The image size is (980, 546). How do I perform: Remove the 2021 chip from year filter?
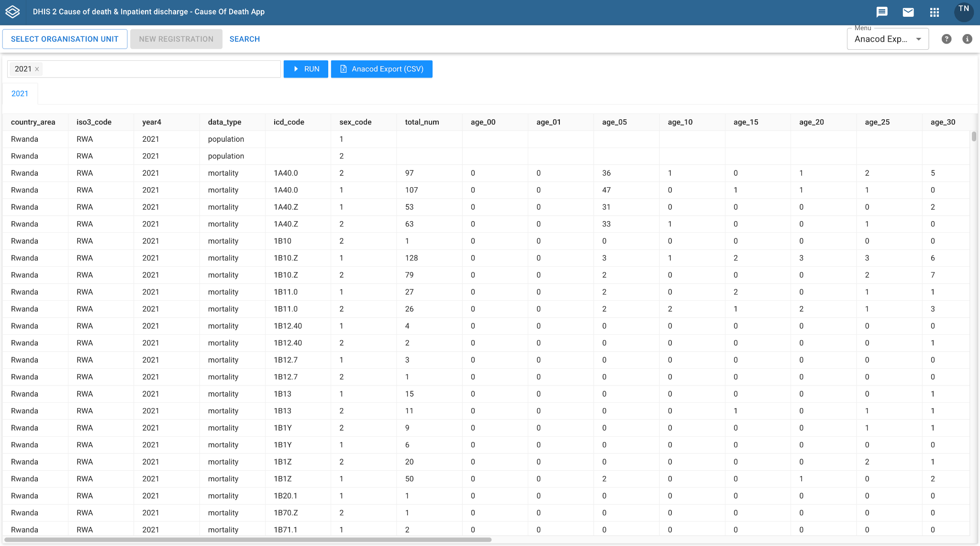click(x=37, y=69)
